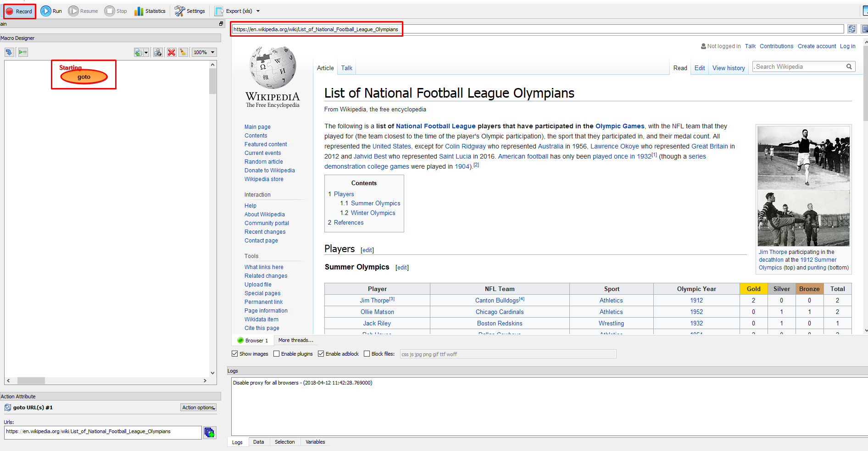
Task: Click the green run-from-step icon
Action: click(23, 52)
